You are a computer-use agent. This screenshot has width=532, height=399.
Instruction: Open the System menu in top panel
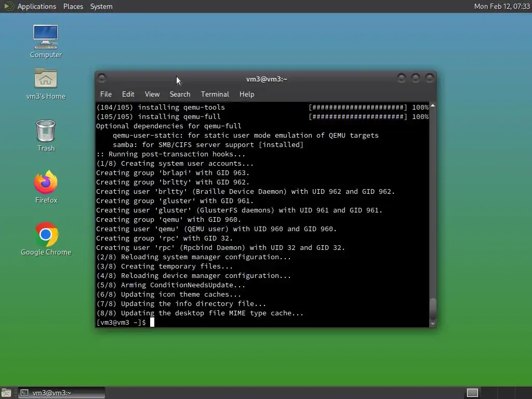101,6
